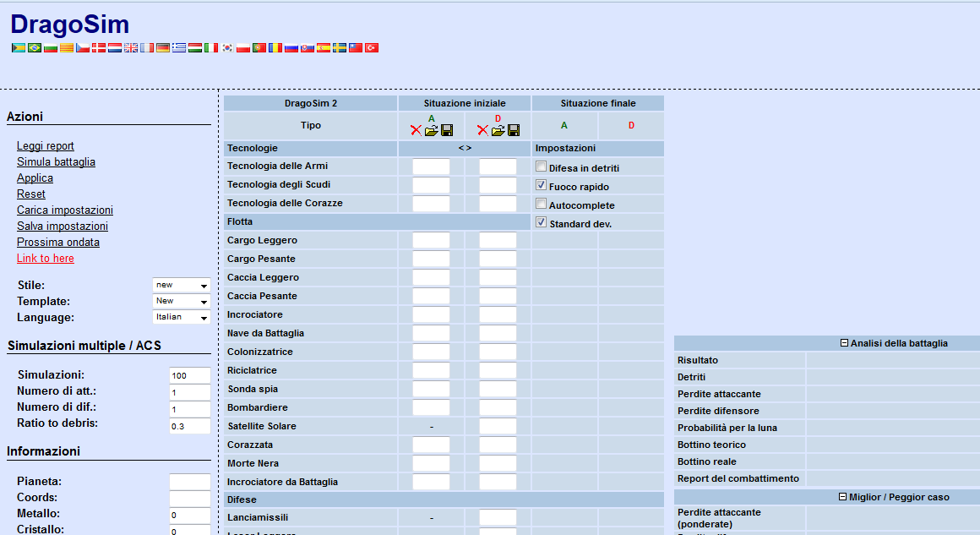The image size is (980, 535).
Task: Uncheck the Fuoco rapido option
Action: [x=541, y=185]
